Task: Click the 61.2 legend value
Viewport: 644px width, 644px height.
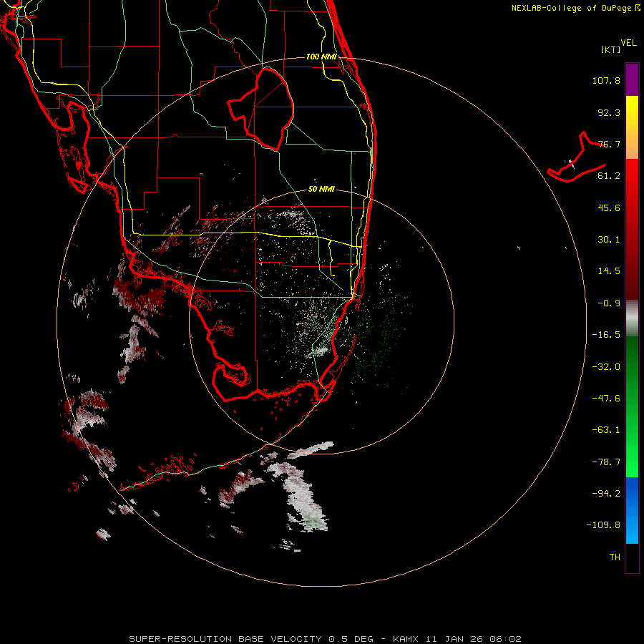Action: point(609,176)
